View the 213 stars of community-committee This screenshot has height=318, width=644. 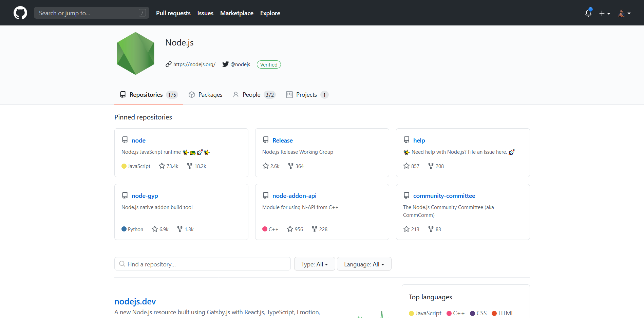click(411, 229)
